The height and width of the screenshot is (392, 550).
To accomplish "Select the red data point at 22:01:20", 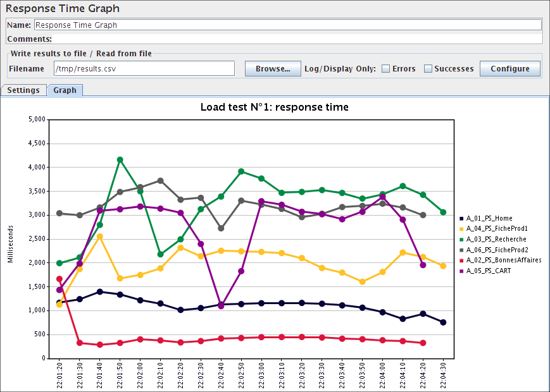I will coord(59,279).
